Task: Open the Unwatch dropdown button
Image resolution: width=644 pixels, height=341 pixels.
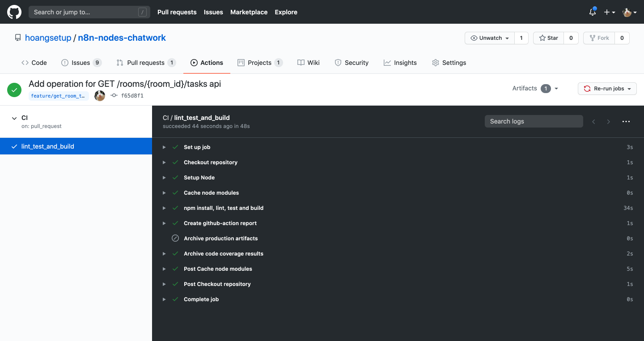Action: [x=490, y=38]
